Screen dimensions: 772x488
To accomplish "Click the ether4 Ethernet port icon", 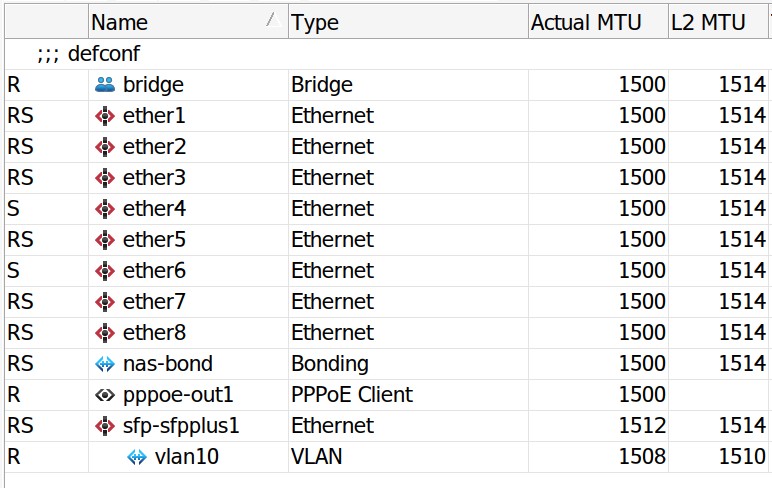I will [x=105, y=209].
